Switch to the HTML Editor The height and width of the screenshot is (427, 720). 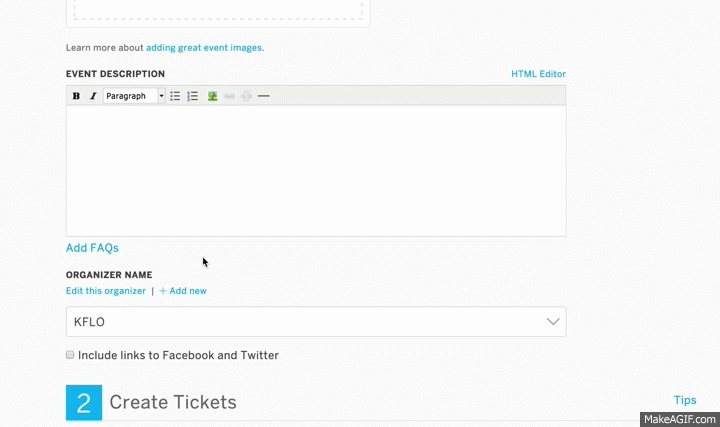click(x=538, y=74)
